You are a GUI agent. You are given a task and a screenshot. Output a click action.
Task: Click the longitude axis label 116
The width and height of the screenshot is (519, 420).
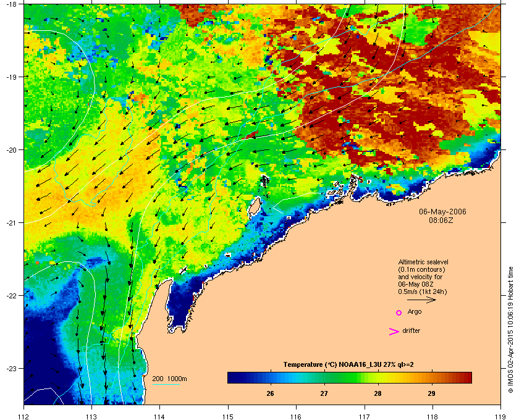[x=296, y=417]
